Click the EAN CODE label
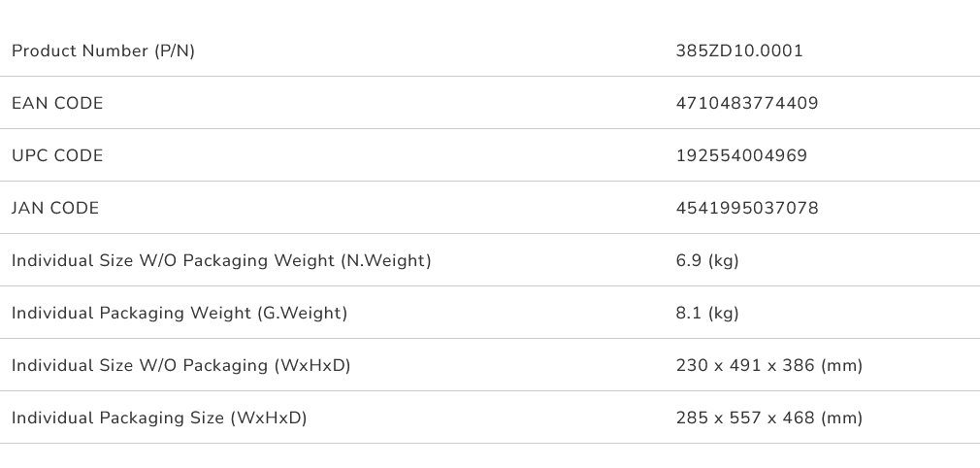Viewport: 980px width, 468px height. point(57,104)
